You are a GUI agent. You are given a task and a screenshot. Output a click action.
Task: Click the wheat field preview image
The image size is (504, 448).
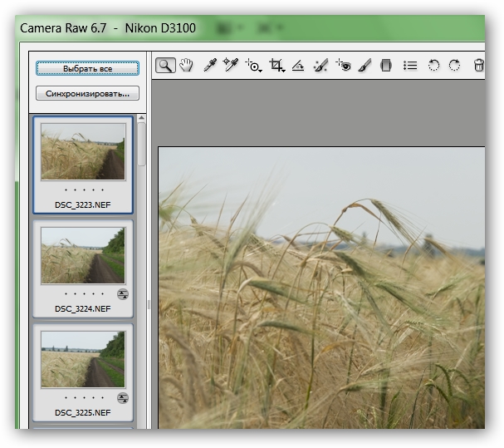pos(321,288)
